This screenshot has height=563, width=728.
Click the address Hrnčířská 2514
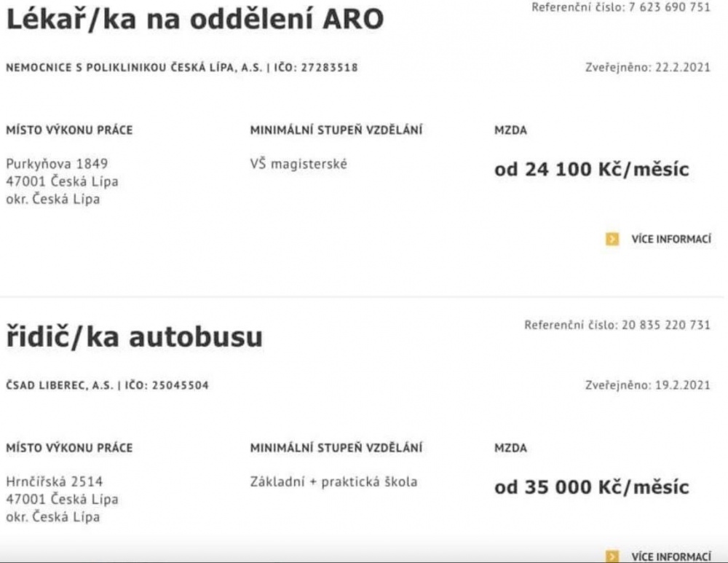pyautogui.click(x=55, y=481)
